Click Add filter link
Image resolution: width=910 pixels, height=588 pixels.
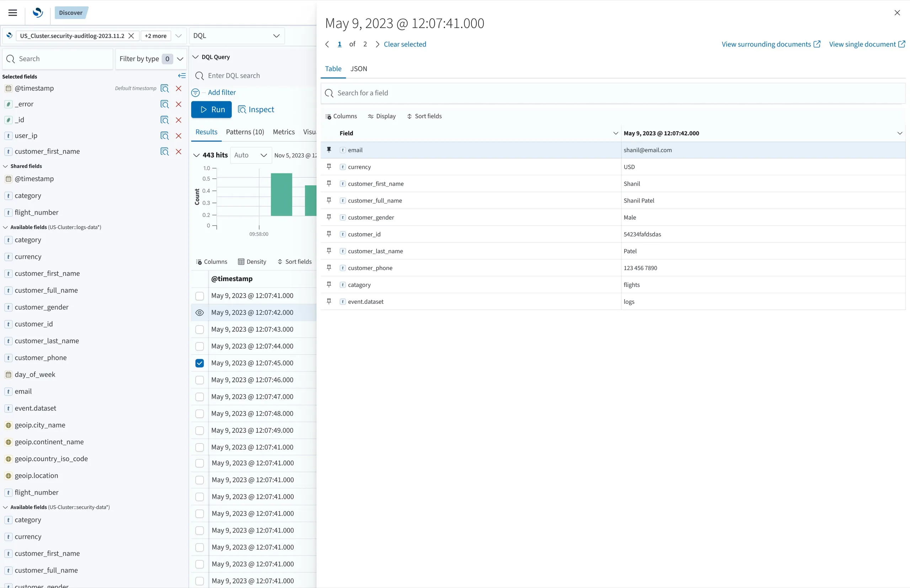coord(221,92)
